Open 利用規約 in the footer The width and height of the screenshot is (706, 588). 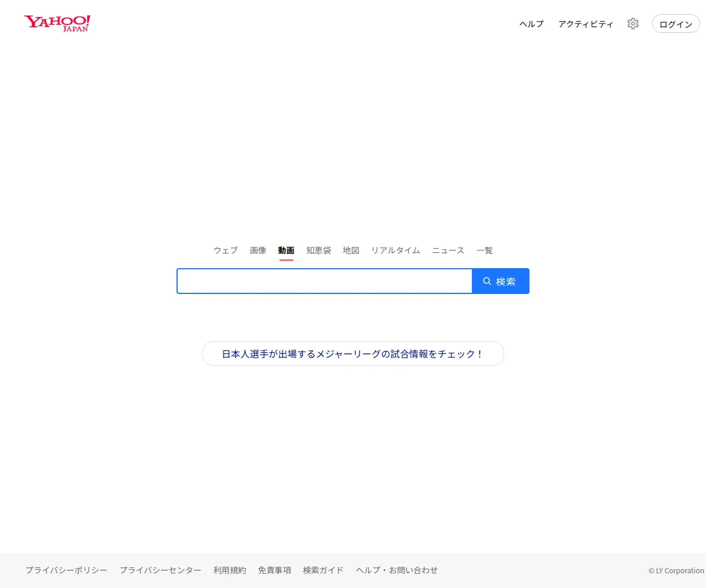pos(230,570)
